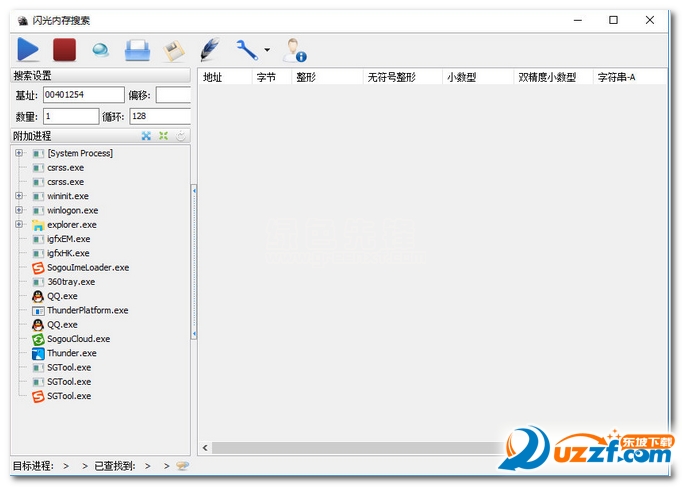Click the 地址 column header
The height and width of the screenshot is (487, 682).
click(213, 77)
